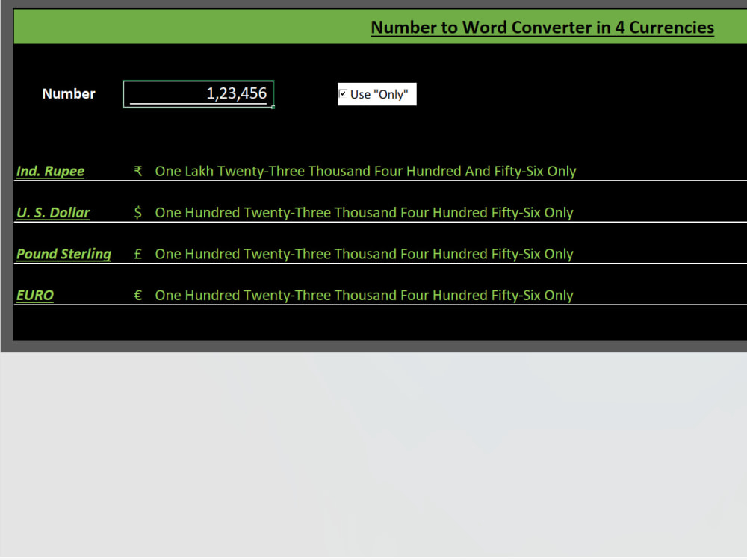This screenshot has height=560, width=747.
Task: Click the Number input cell
Action: (x=198, y=93)
